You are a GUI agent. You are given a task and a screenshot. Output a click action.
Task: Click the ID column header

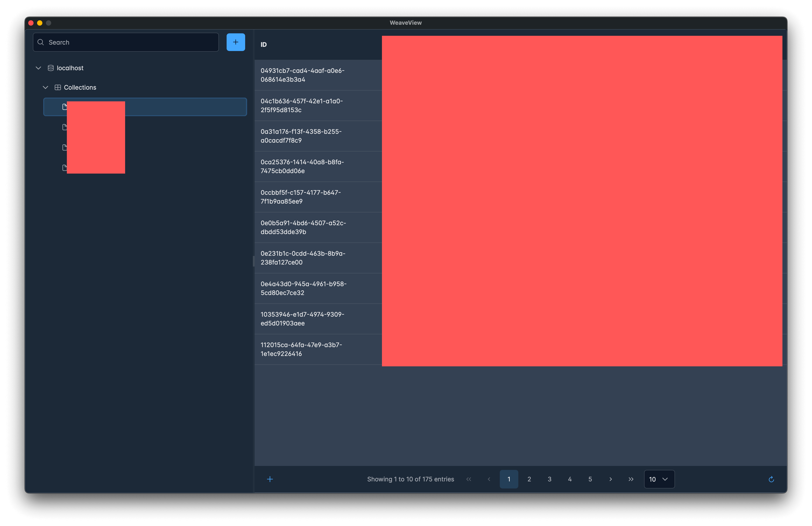click(263, 45)
